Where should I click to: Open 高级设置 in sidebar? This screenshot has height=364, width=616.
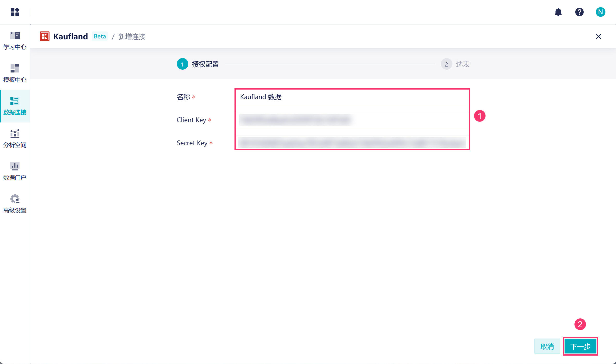tap(15, 204)
